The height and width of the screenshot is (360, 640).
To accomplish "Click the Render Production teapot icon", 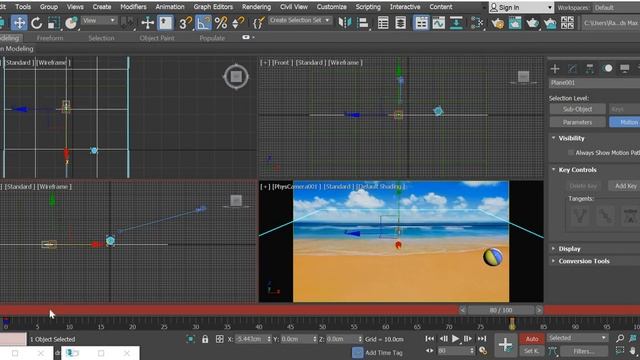I will click(532, 23).
